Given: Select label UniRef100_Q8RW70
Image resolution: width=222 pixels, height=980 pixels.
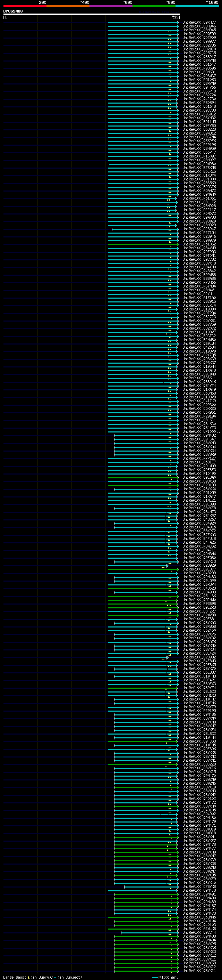Looking at the screenshot, I should click(199, 49).
